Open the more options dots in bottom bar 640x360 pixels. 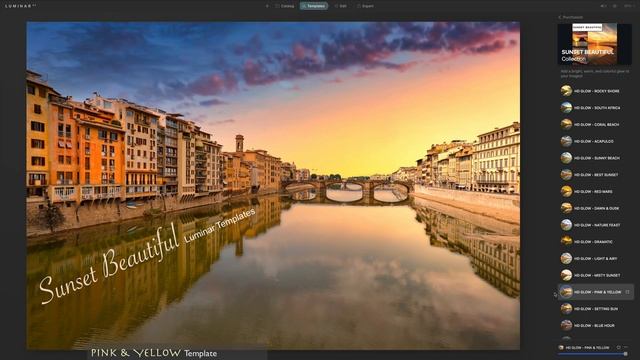626,347
